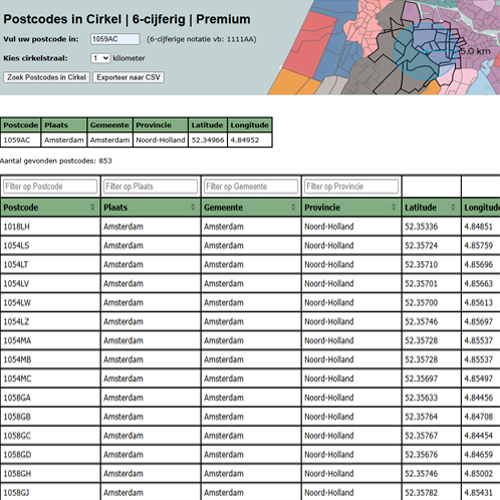This screenshot has height=500, width=500.
Task: Click summary latitude value 52.34966
Action: coord(208,140)
